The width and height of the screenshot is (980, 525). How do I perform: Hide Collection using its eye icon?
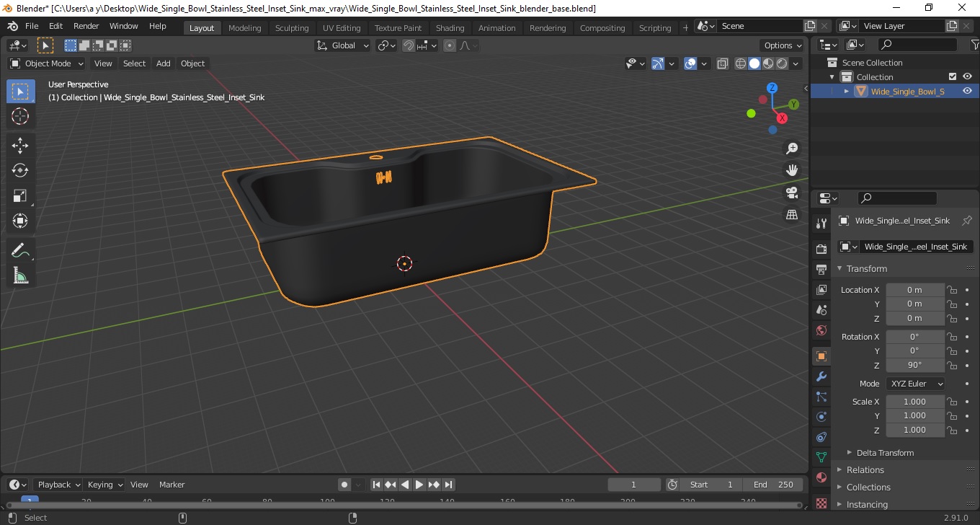click(x=967, y=76)
